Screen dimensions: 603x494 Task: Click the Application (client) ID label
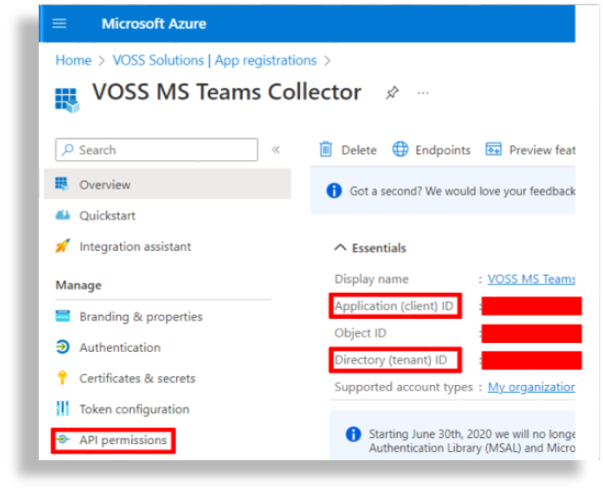click(394, 306)
